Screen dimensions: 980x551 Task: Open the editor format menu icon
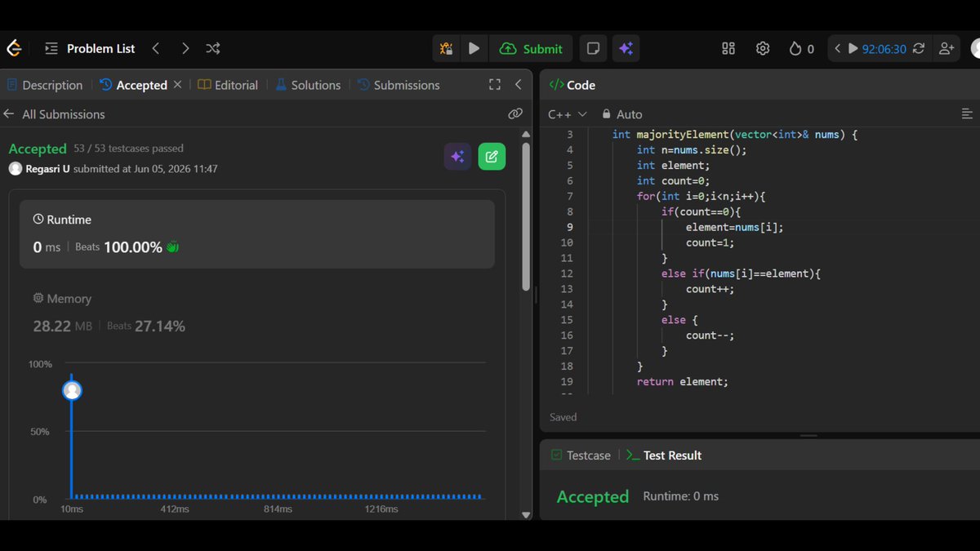pyautogui.click(x=967, y=114)
